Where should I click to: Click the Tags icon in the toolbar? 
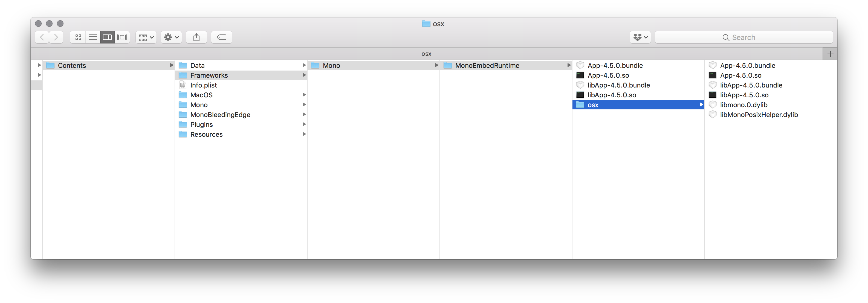221,37
